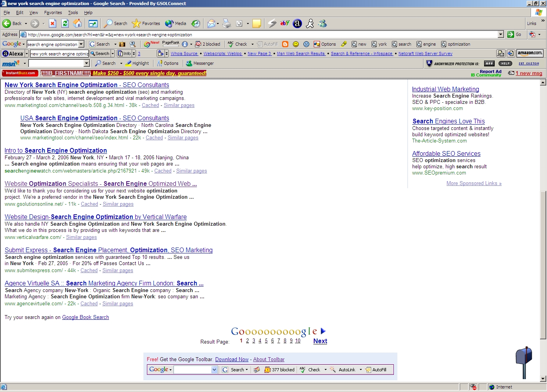Open Alexa Info dropdown arrow
This screenshot has width=547, height=392.
pyautogui.click(x=134, y=53)
